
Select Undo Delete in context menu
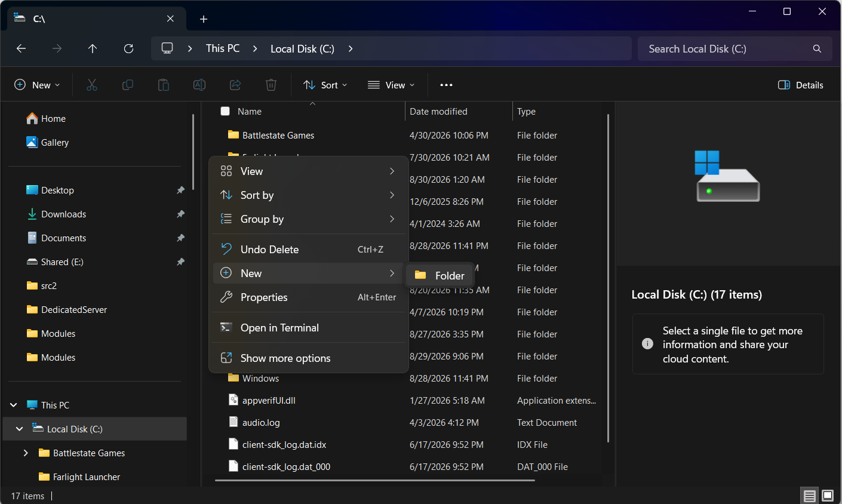[x=309, y=250]
